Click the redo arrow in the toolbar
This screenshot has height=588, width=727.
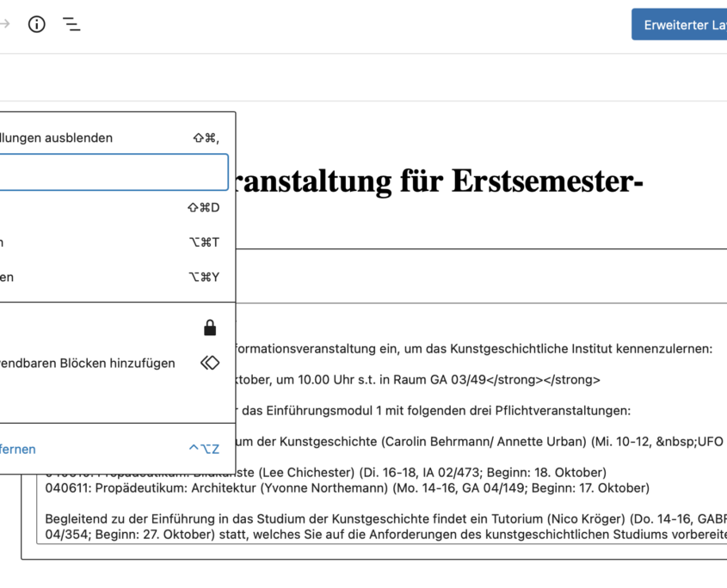pos(4,23)
